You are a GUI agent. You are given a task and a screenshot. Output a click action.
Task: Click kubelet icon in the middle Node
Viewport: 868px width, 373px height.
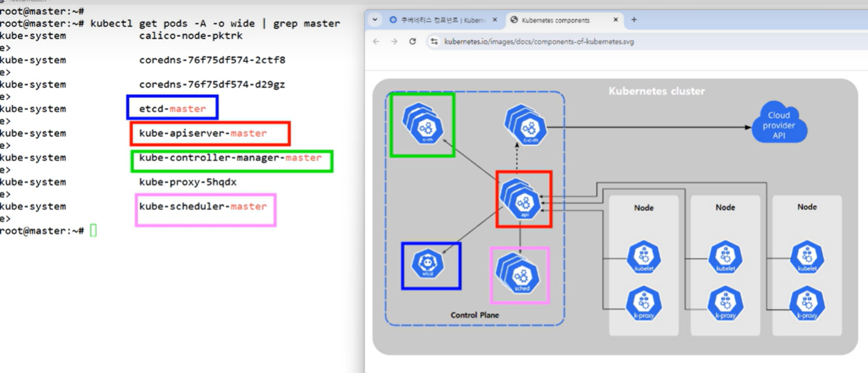pyautogui.click(x=726, y=258)
